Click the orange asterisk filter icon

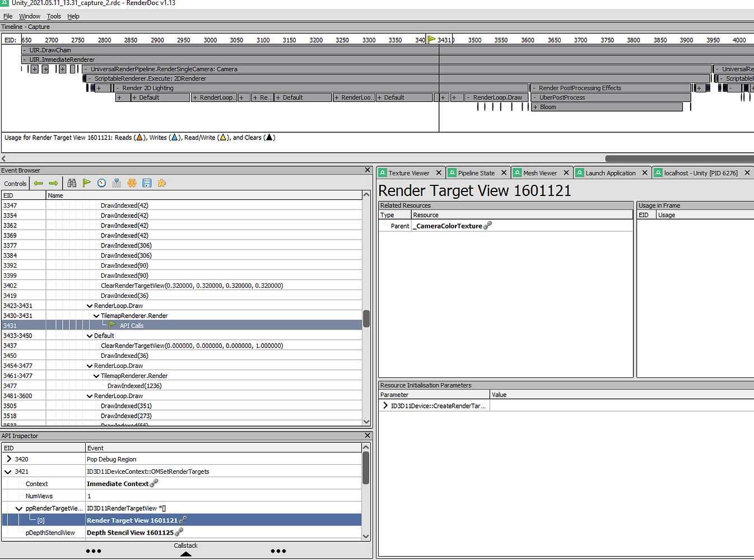[132, 183]
